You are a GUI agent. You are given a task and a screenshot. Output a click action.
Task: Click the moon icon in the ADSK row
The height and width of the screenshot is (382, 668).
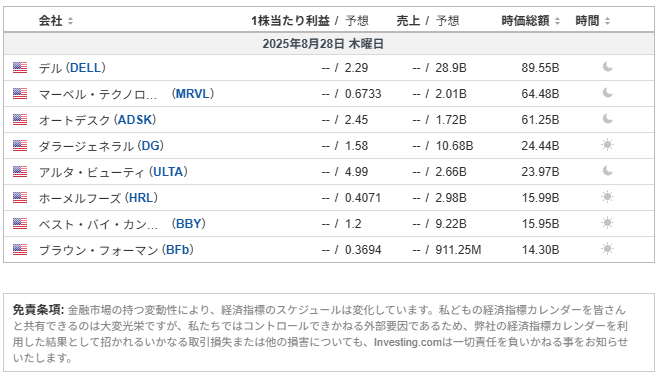608,119
